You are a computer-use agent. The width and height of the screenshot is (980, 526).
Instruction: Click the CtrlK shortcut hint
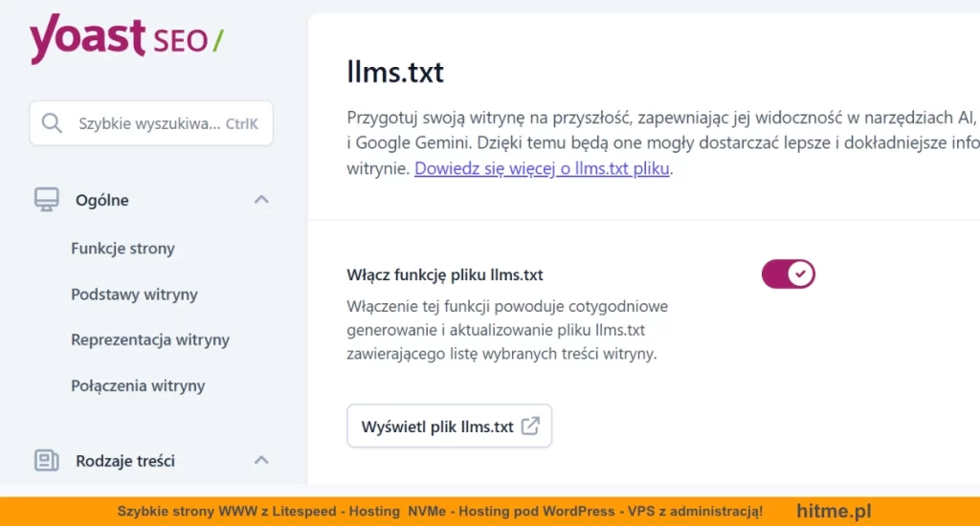point(242,123)
